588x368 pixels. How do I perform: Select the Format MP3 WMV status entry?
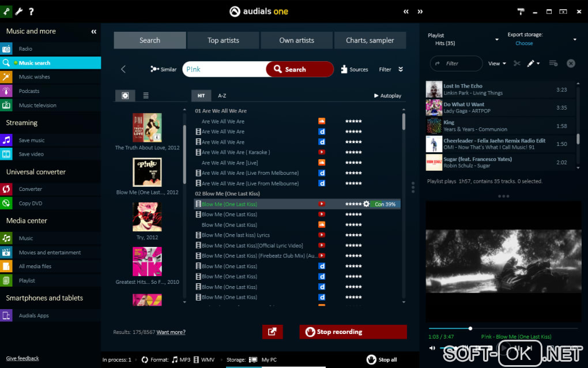click(179, 360)
